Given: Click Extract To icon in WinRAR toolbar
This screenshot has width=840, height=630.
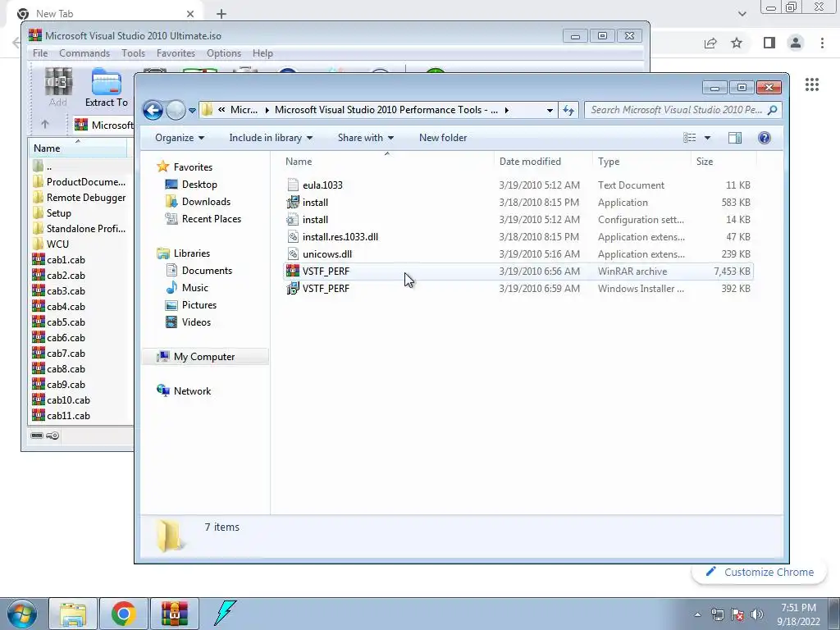Looking at the screenshot, I should pyautogui.click(x=106, y=87).
